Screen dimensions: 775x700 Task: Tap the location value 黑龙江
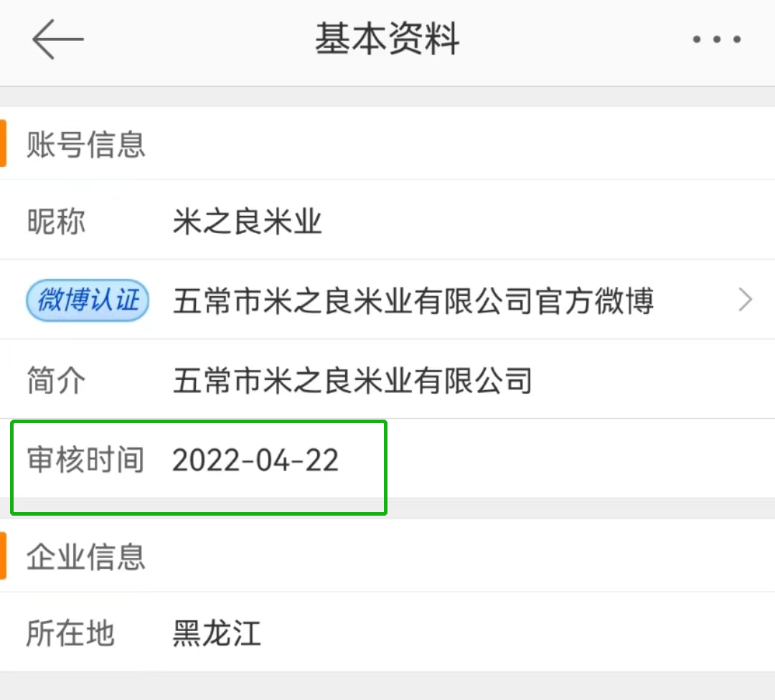tap(217, 633)
